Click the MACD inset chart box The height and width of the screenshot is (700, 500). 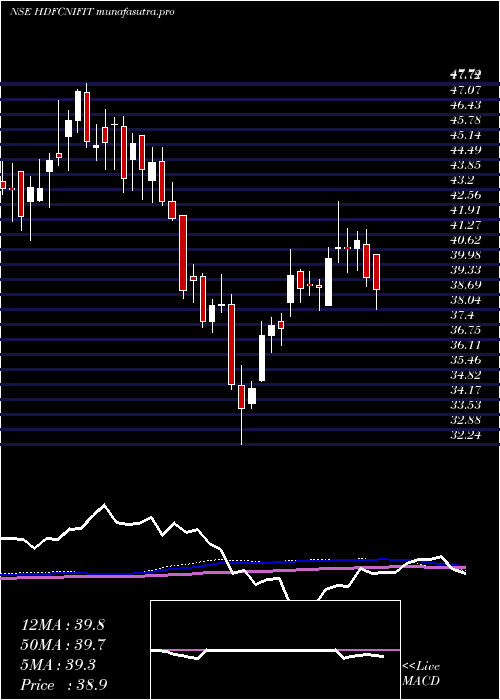pyautogui.click(x=275, y=650)
